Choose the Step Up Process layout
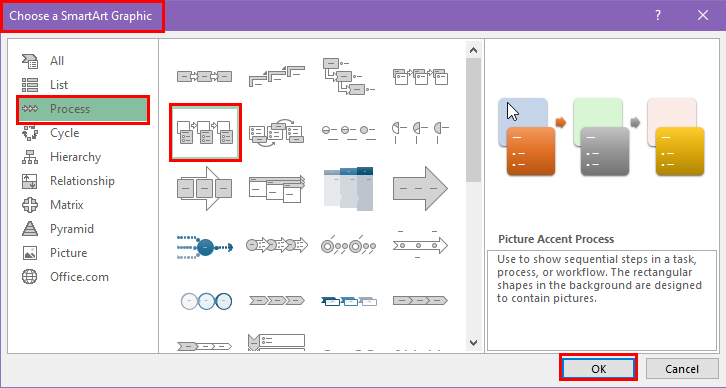This screenshot has height=388, width=726. 276,76
